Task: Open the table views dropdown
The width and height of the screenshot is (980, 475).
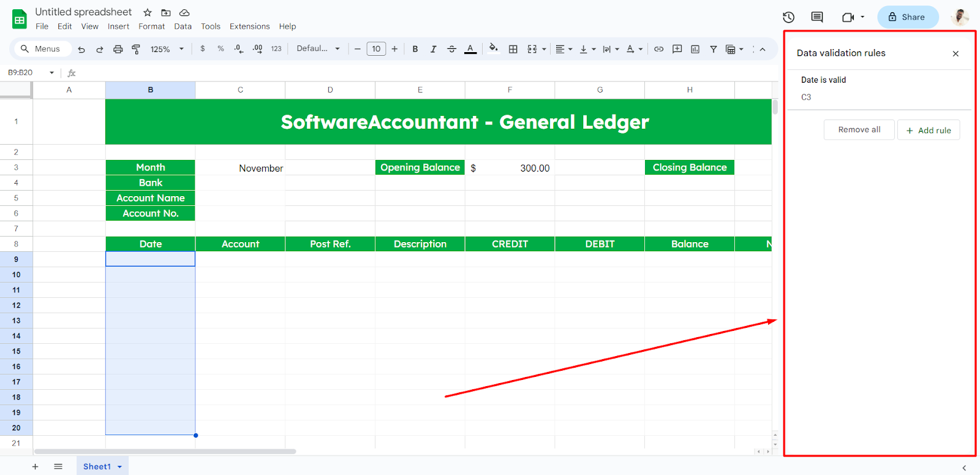Action: click(734, 49)
